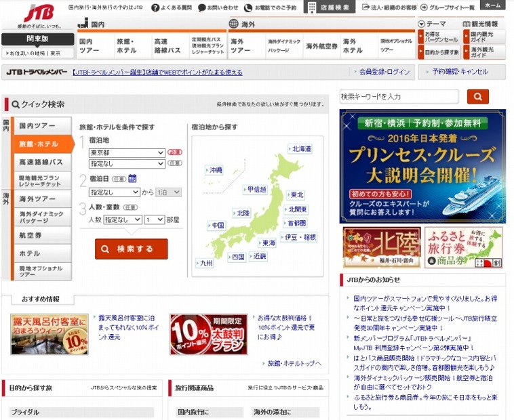Click the phone reservation icon
514x420 pixels.
coord(248,8)
